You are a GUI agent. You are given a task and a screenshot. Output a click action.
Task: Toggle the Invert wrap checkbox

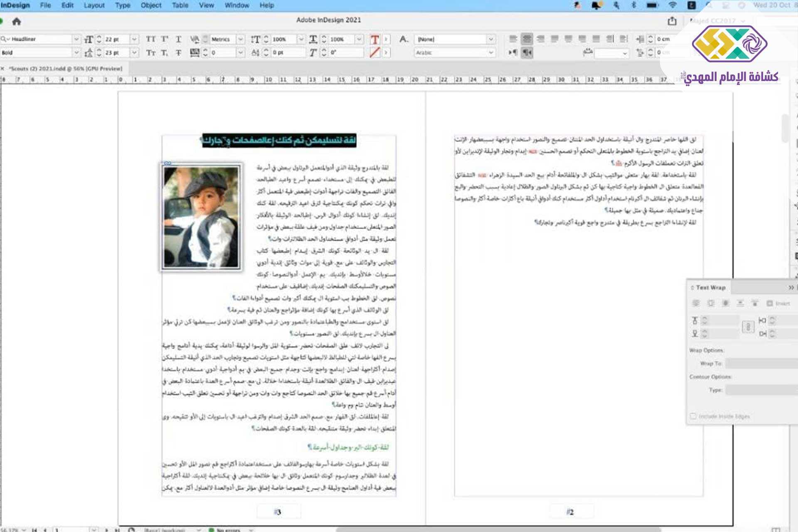point(769,303)
